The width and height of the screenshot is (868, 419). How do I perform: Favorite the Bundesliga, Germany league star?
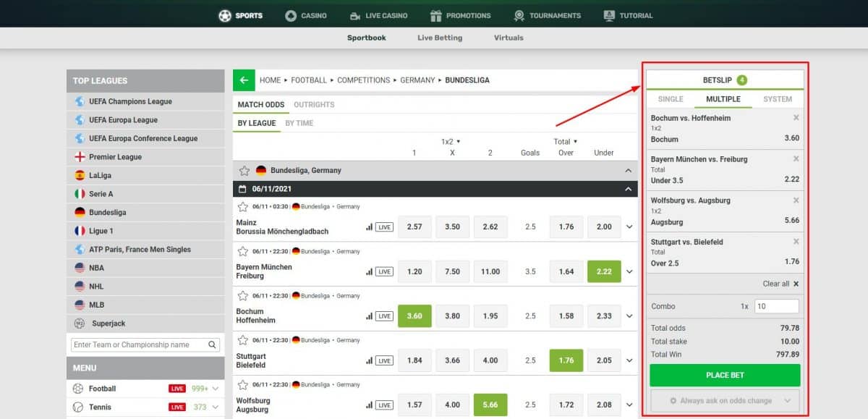[244, 171]
